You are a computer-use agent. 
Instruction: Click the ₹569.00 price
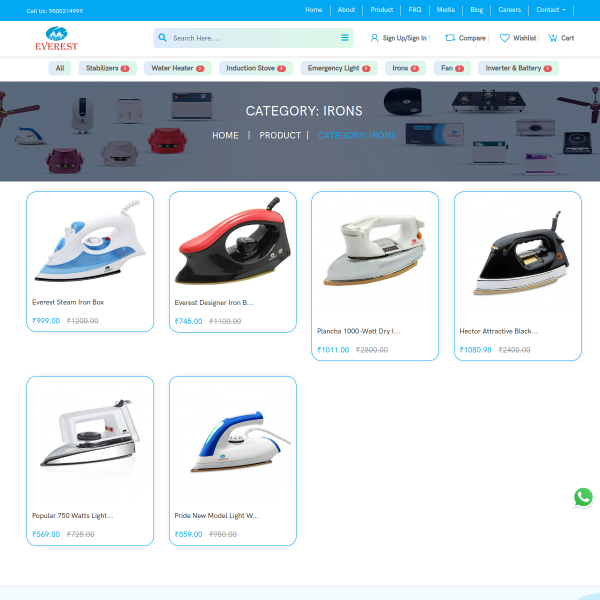(46, 535)
